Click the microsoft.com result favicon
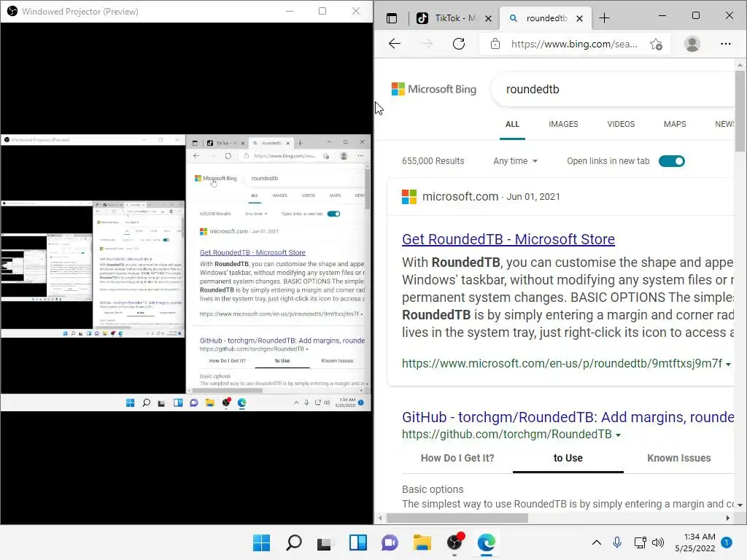 pos(409,197)
